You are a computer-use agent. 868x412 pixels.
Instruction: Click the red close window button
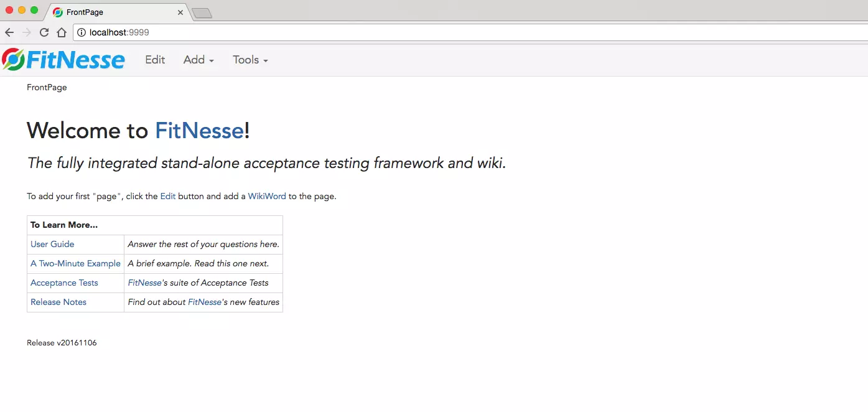pyautogui.click(x=9, y=10)
